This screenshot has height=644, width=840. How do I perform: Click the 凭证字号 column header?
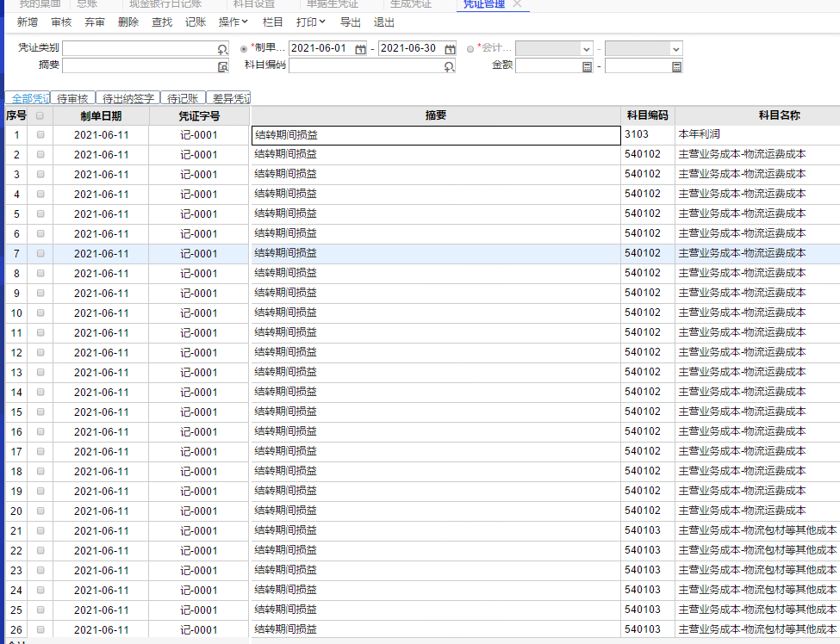tap(199, 115)
